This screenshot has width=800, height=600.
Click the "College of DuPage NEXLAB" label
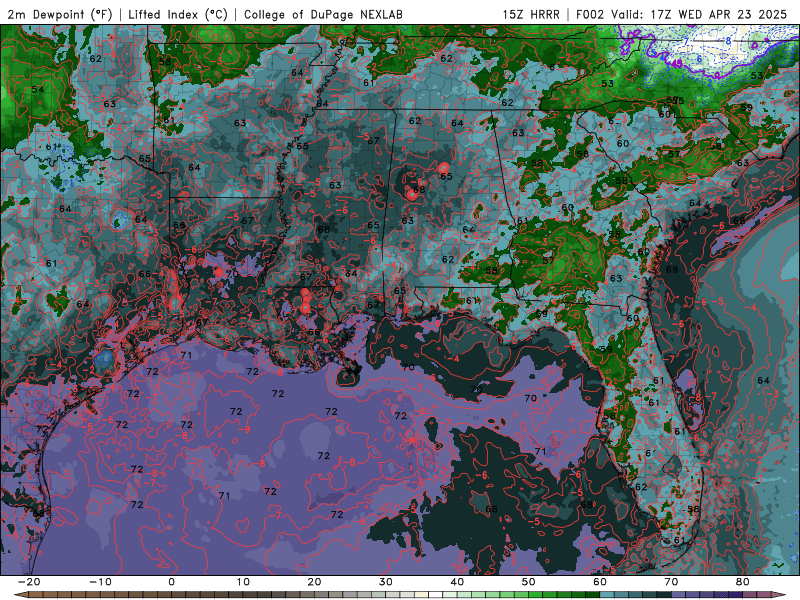pos(323,14)
